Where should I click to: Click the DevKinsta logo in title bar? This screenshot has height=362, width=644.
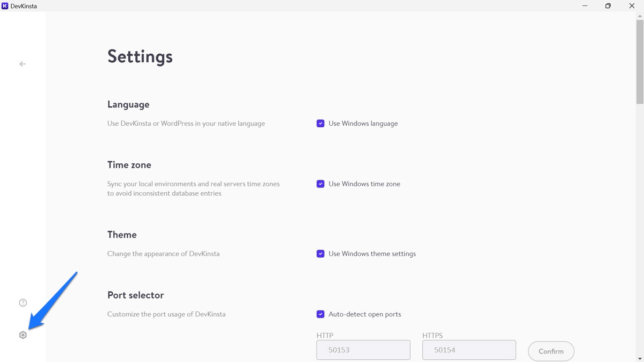point(5,6)
